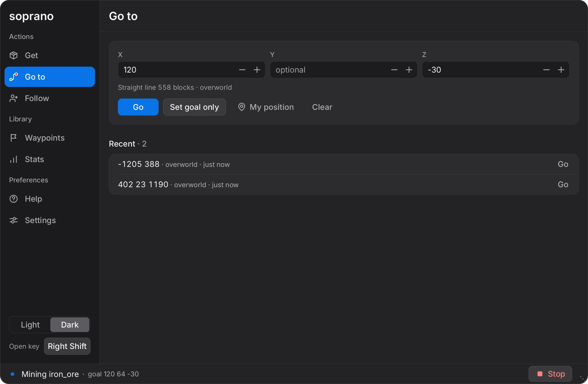Click the blue status dot indicator
Image resolution: width=588 pixels, height=384 pixels.
pos(12,374)
